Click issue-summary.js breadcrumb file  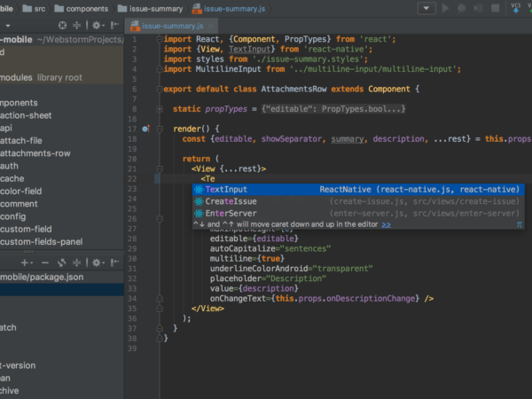[229, 9]
